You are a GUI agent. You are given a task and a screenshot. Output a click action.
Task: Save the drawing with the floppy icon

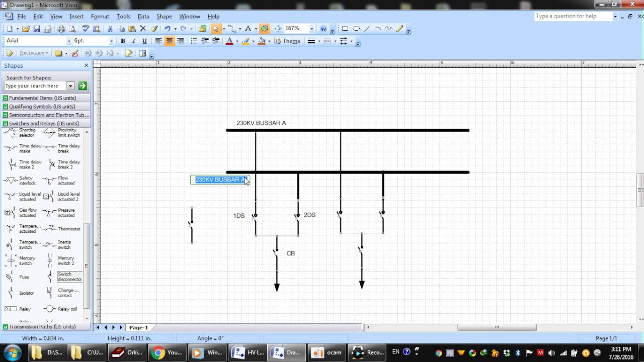pyautogui.click(x=37, y=29)
